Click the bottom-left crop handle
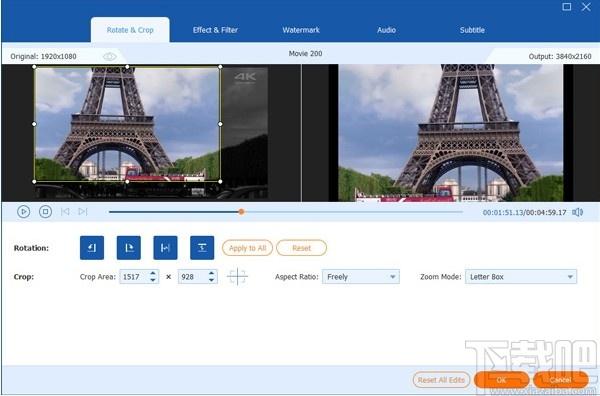600x396 pixels. click(x=34, y=181)
